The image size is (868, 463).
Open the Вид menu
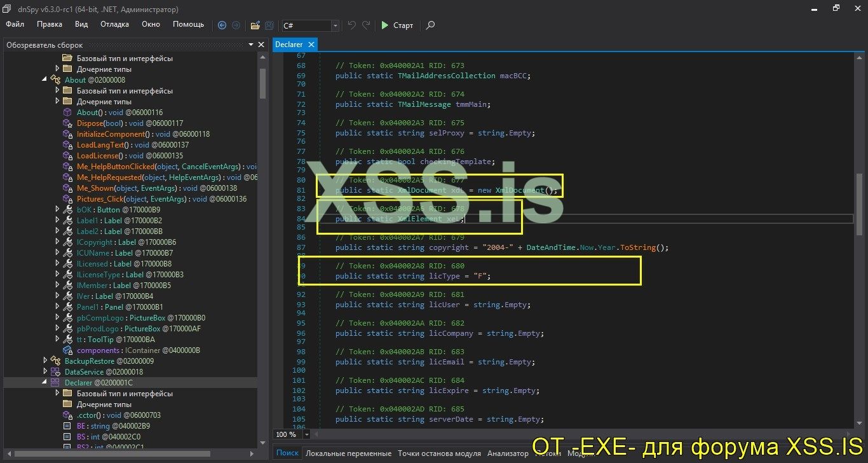(x=81, y=24)
